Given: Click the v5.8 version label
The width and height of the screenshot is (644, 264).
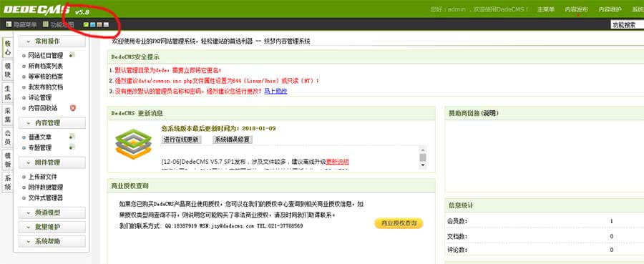Looking at the screenshot, I should (x=82, y=12).
